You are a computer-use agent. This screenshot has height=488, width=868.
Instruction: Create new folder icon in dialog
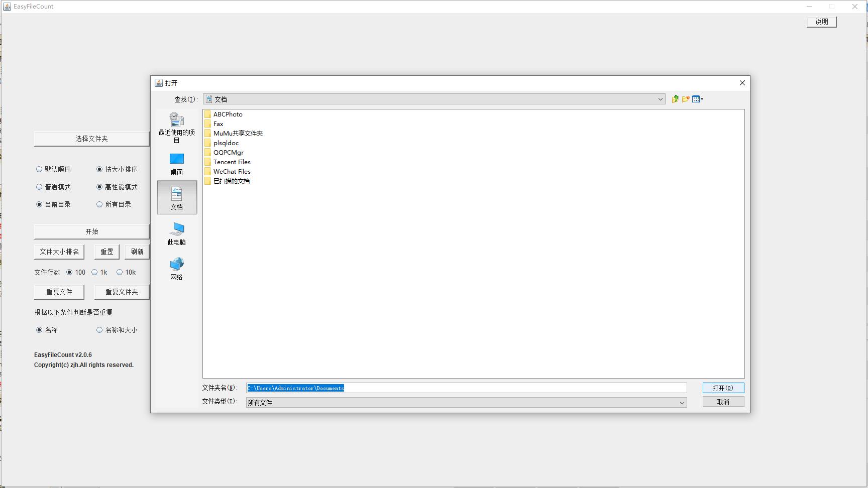pos(686,99)
